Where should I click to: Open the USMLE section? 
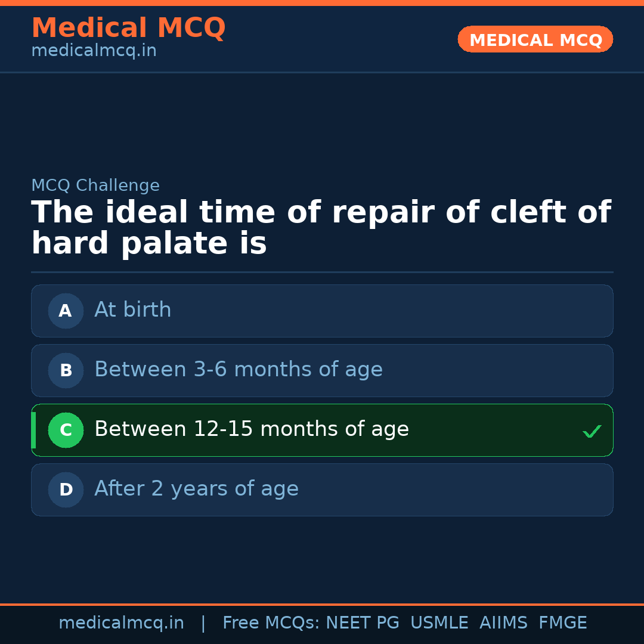[439, 622]
